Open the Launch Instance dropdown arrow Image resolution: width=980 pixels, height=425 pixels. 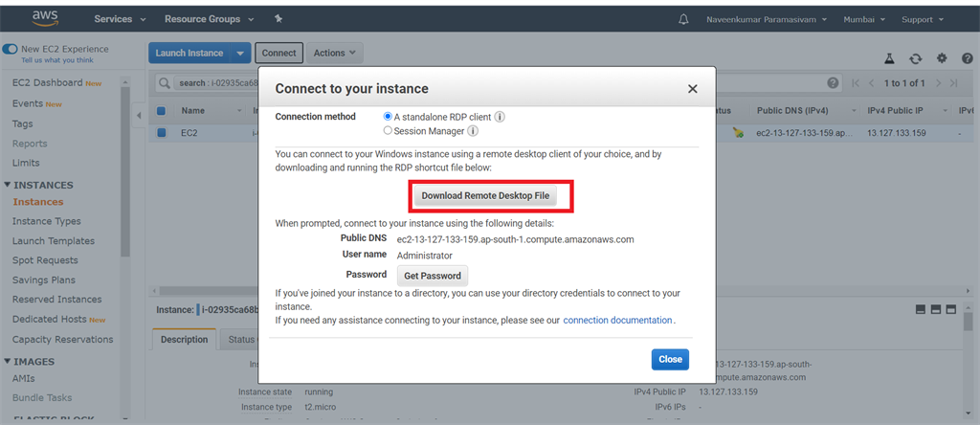[x=240, y=54]
